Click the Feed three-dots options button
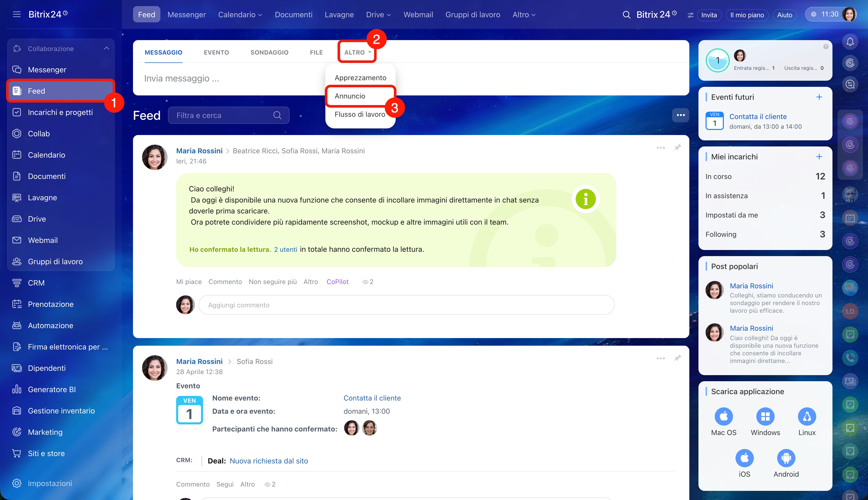 pyautogui.click(x=680, y=115)
